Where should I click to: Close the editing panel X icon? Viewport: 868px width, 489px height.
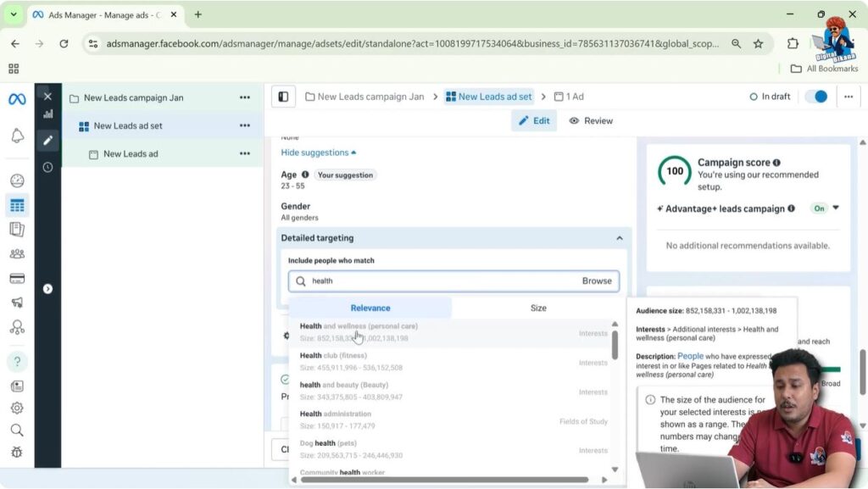point(47,97)
